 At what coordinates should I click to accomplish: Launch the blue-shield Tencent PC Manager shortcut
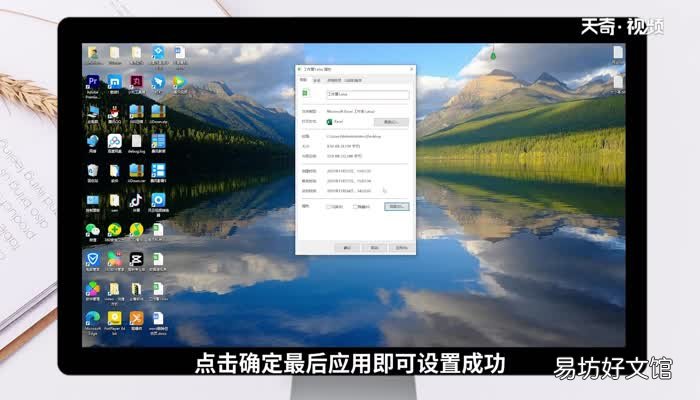[93, 261]
